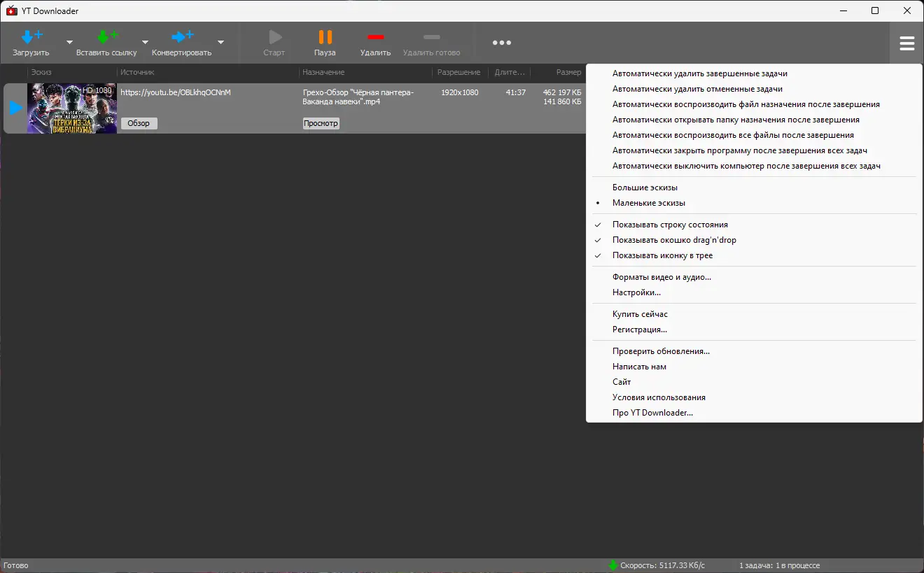This screenshot has height=573, width=924.
Task: Click the source URL https://youtu.be/OBLkhqOCNnM
Action: pyautogui.click(x=176, y=92)
